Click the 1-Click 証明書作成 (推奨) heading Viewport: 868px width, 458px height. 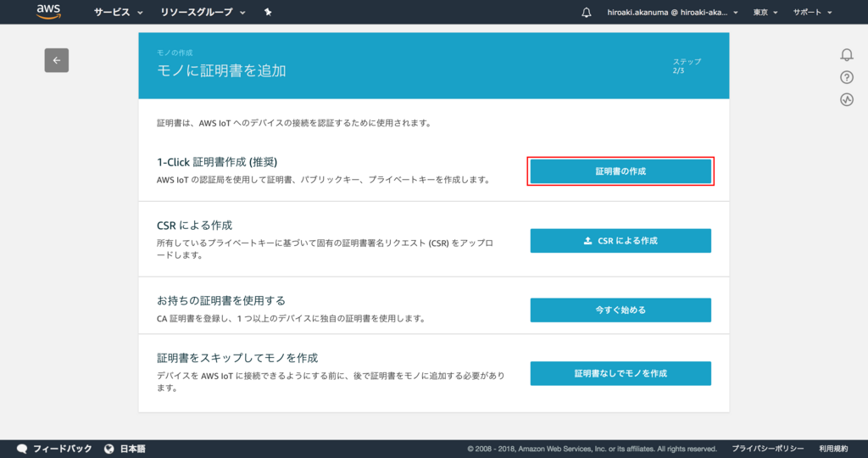point(217,162)
